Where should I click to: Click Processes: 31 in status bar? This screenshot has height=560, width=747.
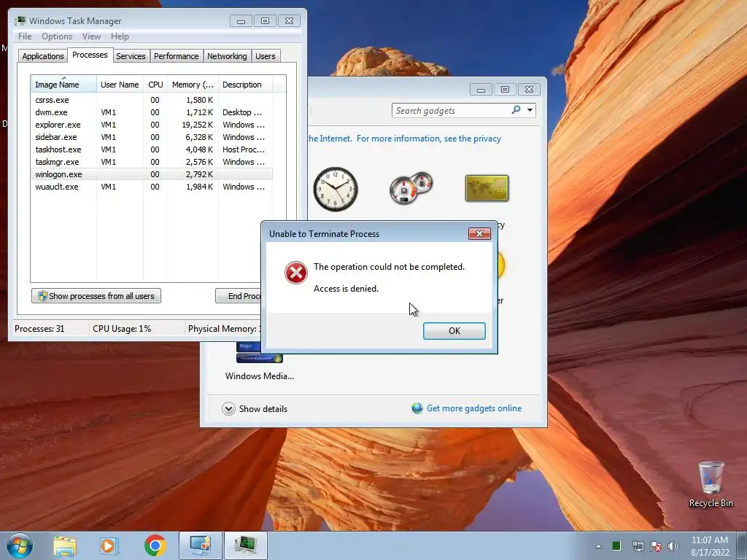[x=39, y=329]
